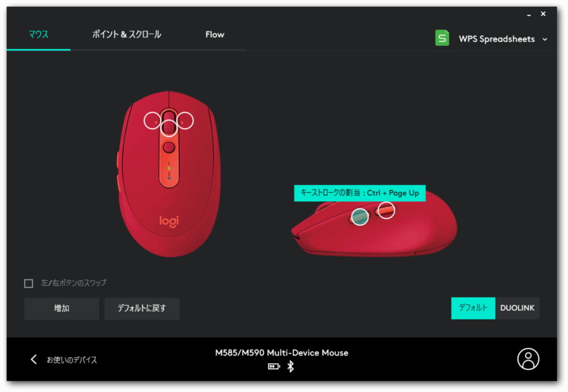Switch mode to デフォルト

coord(473,308)
